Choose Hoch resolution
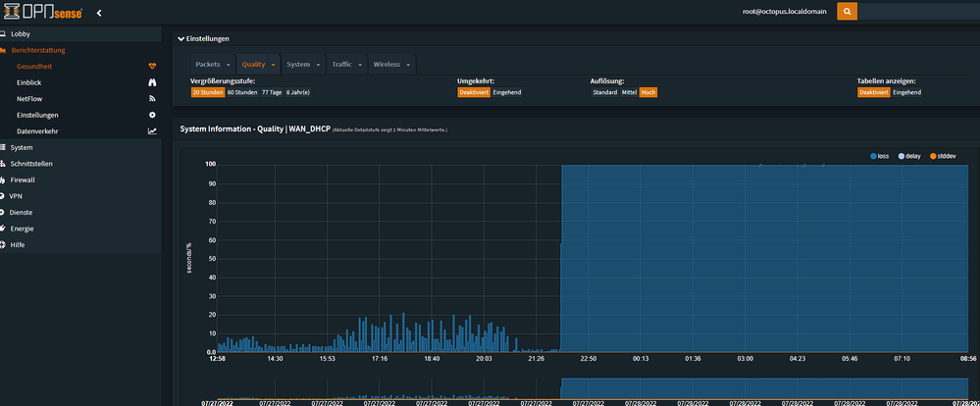The image size is (980, 406). click(648, 92)
